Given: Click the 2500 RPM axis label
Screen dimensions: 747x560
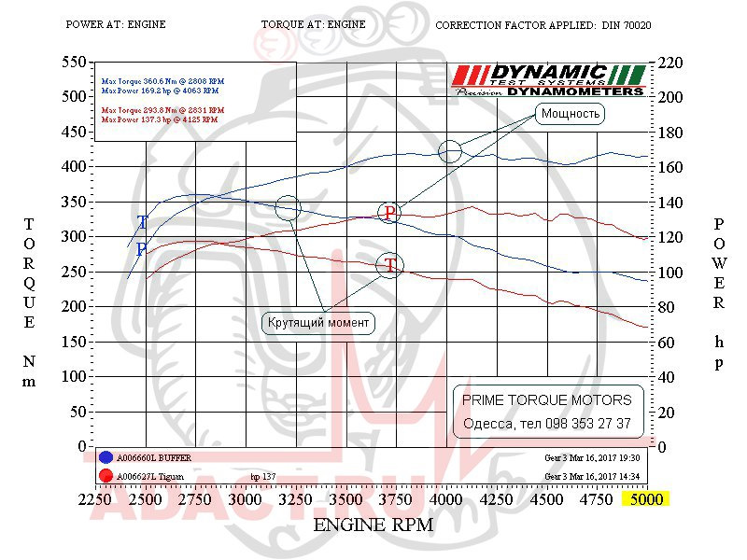Looking at the screenshot, I should (145, 499).
